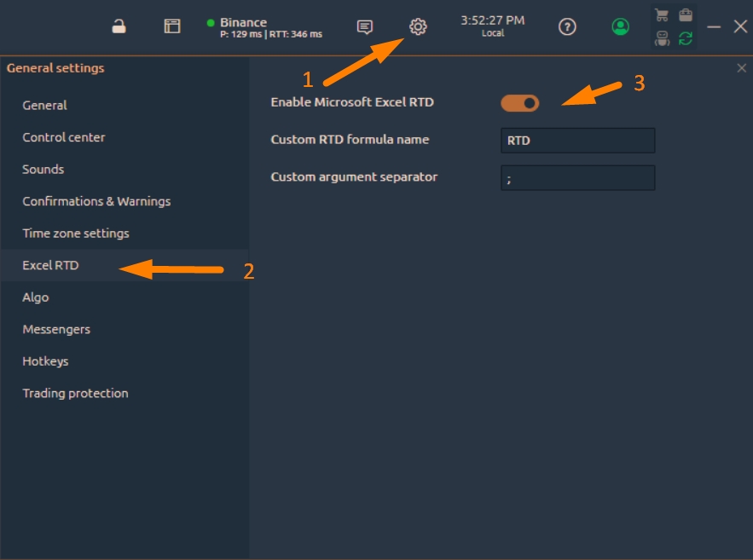Select General in settings sidebar

pos(44,106)
